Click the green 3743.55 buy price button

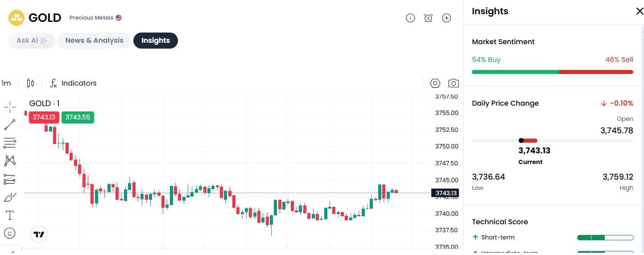(x=78, y=117)
